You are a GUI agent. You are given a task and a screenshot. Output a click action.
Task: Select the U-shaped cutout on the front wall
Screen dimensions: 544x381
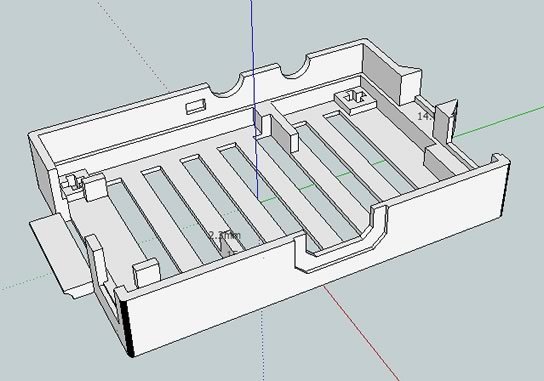[x=340, y=239]
